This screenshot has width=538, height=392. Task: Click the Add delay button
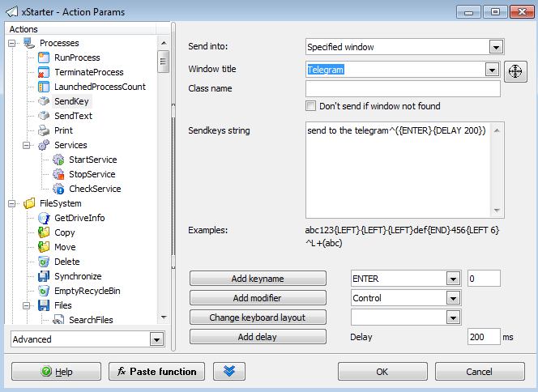coord(258,337)
